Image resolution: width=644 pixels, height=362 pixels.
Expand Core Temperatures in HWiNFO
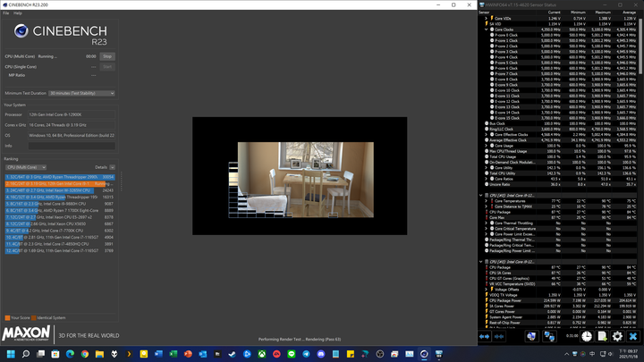487,201
